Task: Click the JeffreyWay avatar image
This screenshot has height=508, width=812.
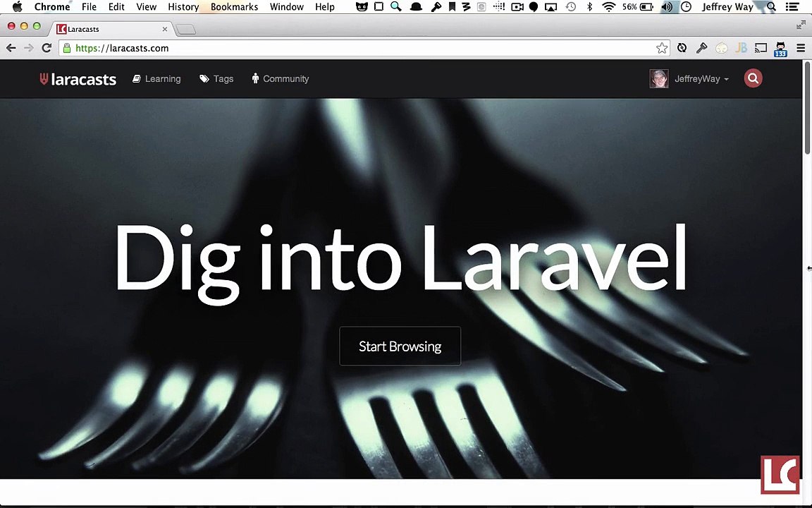Action: pyautogui.click(x=659, y=79)
